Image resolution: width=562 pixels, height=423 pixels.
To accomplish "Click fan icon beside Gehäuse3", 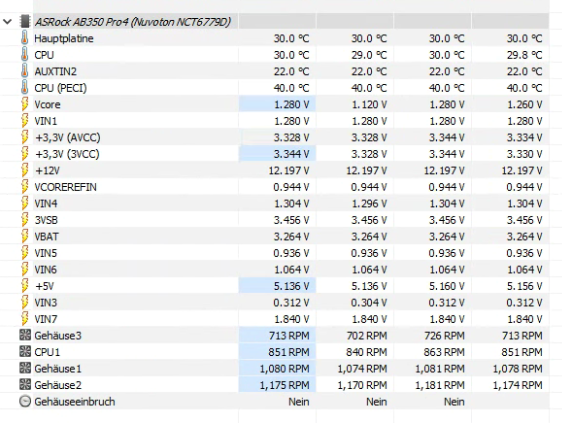I will (25, 335).
